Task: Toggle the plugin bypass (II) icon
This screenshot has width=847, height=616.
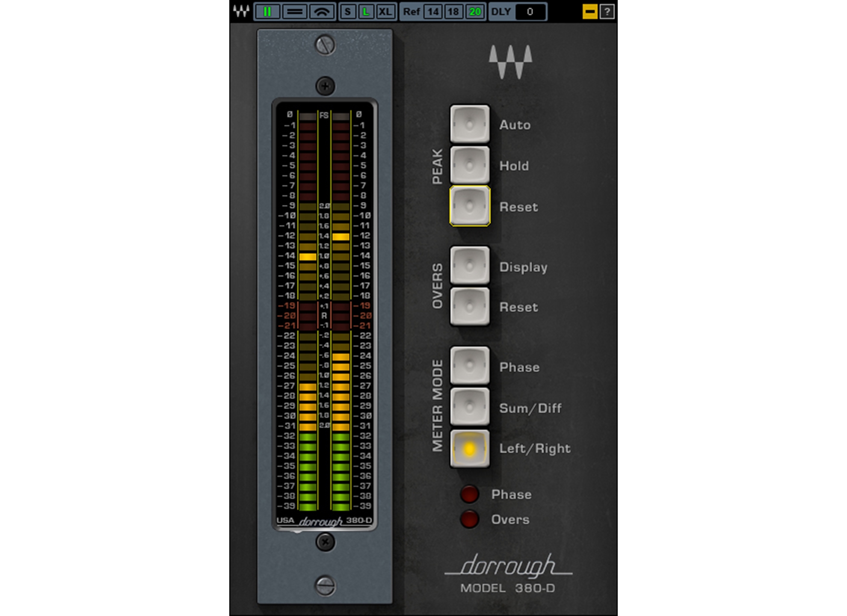Action: 267,12
